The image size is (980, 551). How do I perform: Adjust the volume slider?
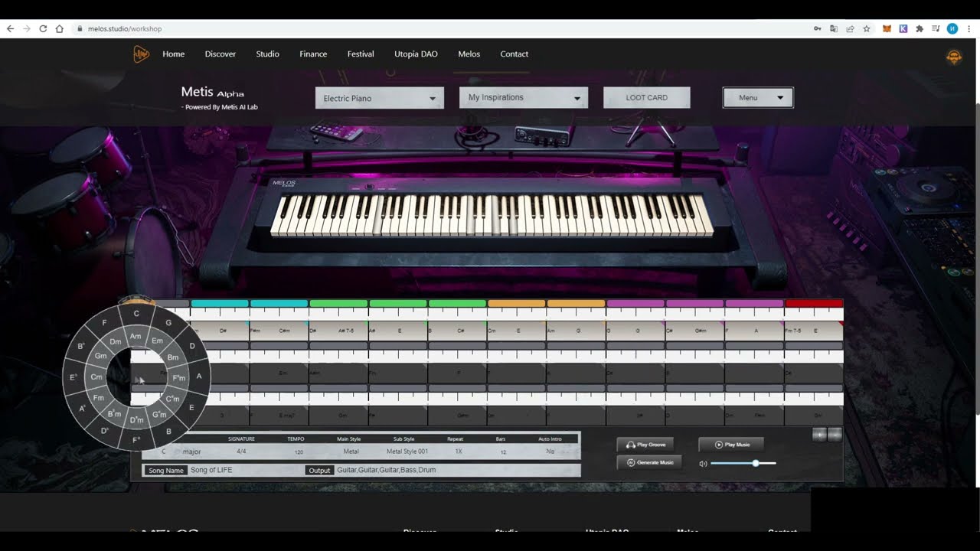[x=743, y=463]
